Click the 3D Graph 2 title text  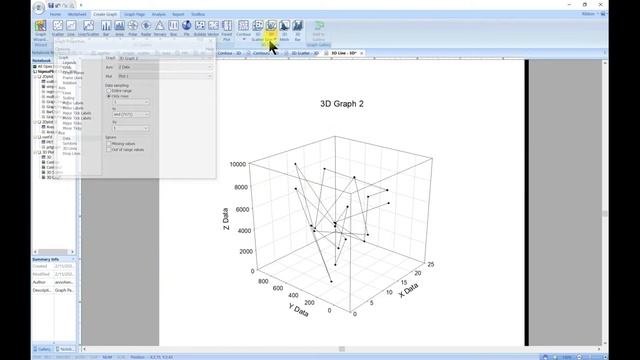[x=342, y=104]
